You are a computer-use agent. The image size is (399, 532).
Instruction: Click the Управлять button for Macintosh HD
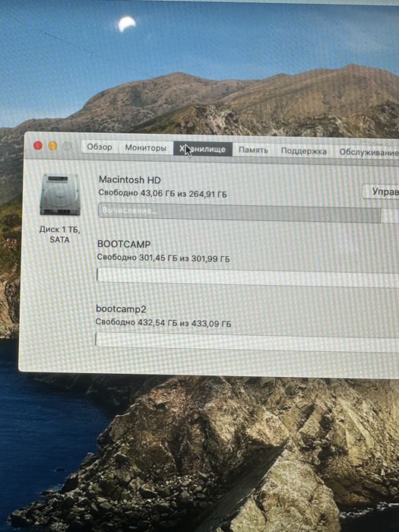coord(381,192)
